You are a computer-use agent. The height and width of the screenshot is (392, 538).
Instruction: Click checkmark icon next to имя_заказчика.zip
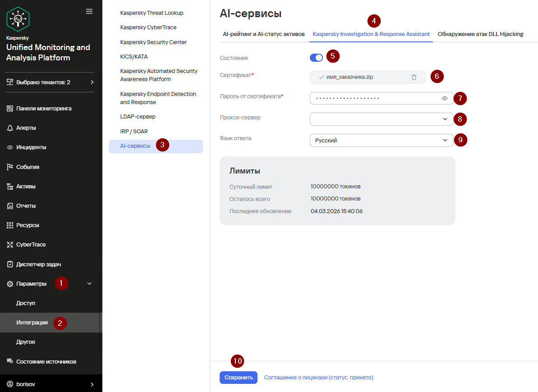tap(322, 77)
